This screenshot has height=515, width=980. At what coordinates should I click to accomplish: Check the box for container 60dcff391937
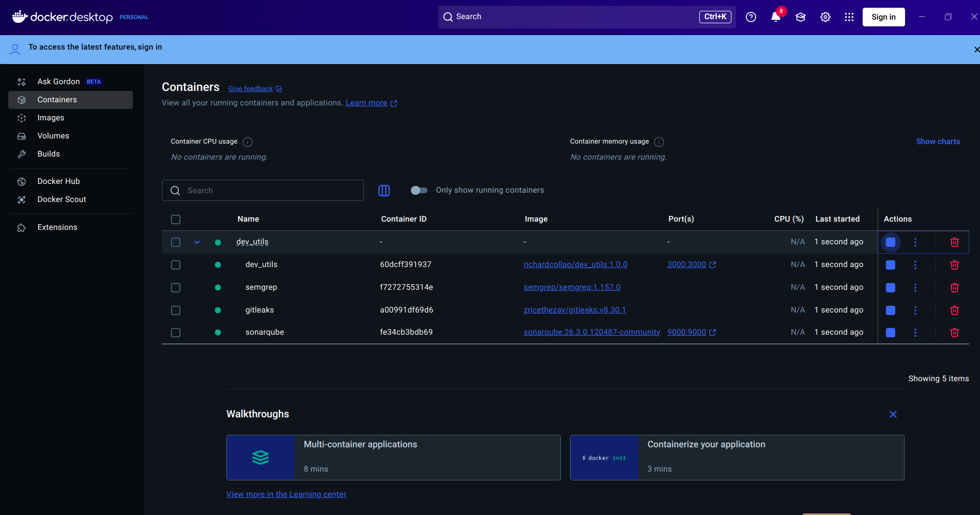(176, 265)
